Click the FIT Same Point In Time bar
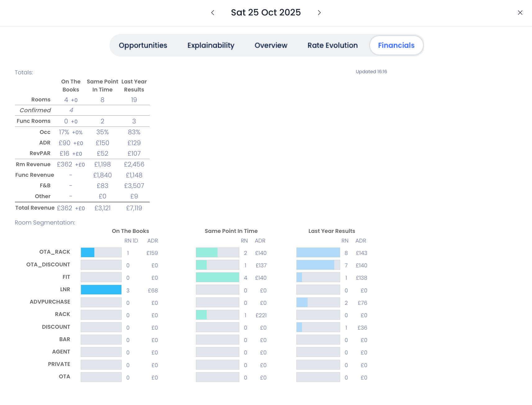Screen dimensions: 532x405 point(217,277)
